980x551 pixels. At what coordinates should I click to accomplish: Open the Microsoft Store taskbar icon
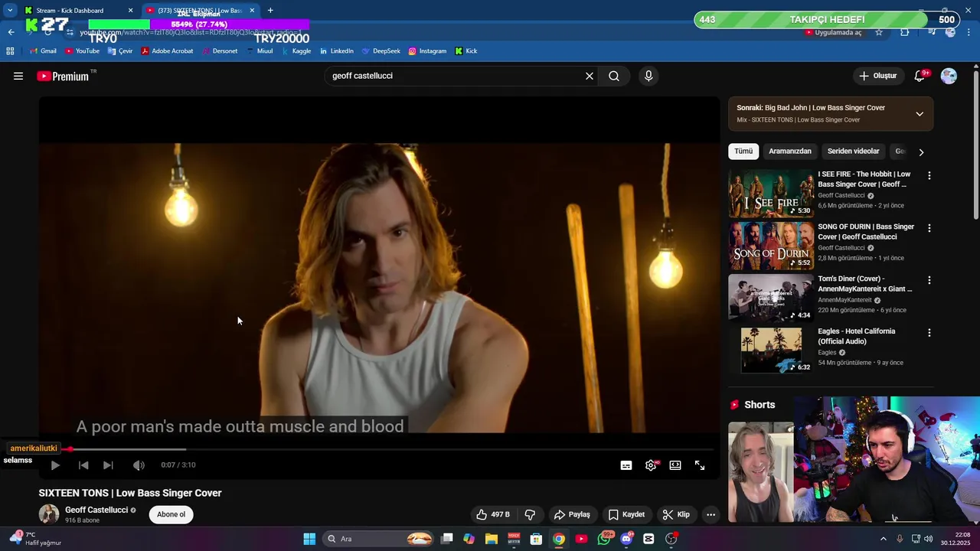537,539
